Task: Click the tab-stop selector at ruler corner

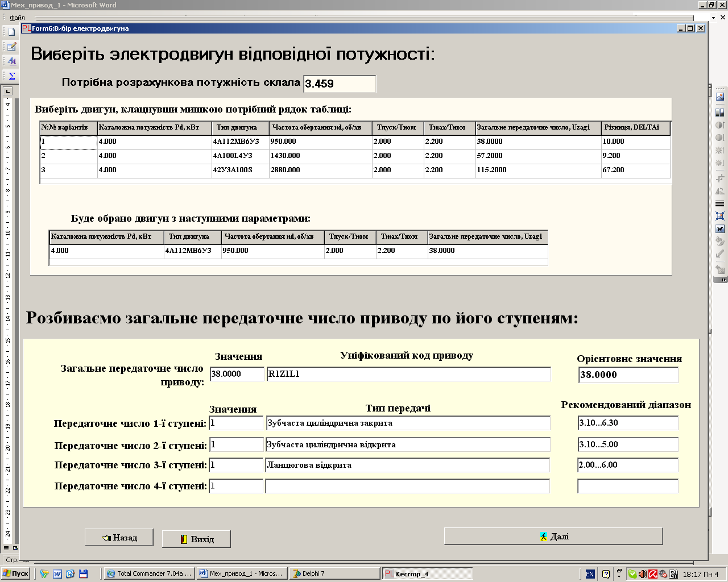Action: [x=7, y=91]
